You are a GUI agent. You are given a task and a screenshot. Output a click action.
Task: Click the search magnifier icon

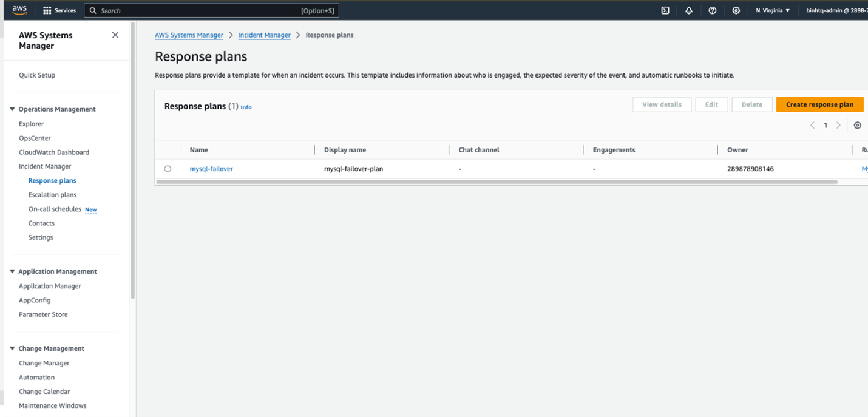point(93,10)
